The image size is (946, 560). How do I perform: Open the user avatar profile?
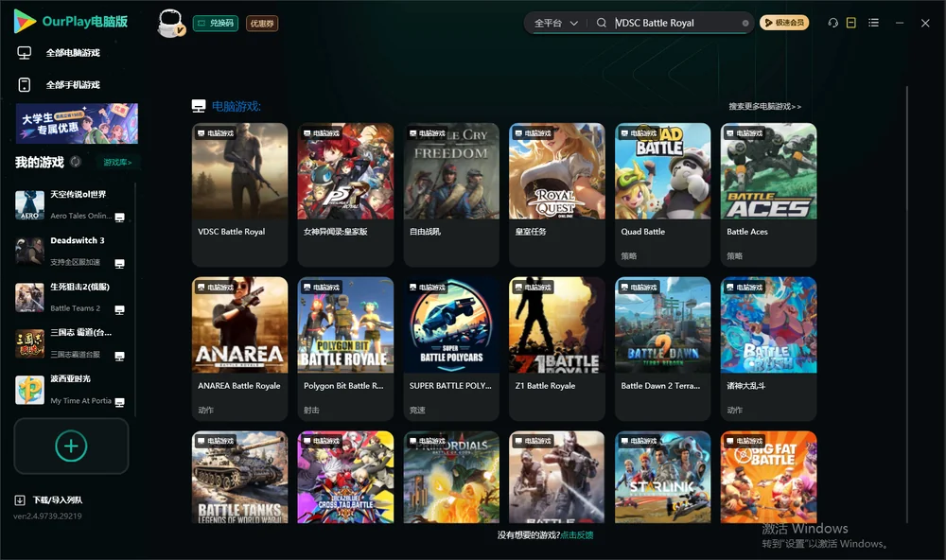pos(170,23)
